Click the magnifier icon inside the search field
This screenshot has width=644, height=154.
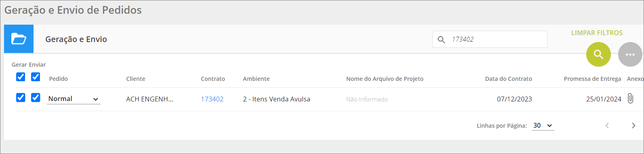click(x=441, y=40)
